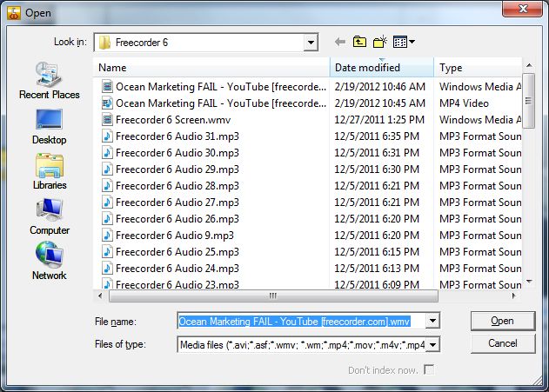Tick the Don't index now checkbox
Viewport: 549px width, 392px height.
(429, 369)
